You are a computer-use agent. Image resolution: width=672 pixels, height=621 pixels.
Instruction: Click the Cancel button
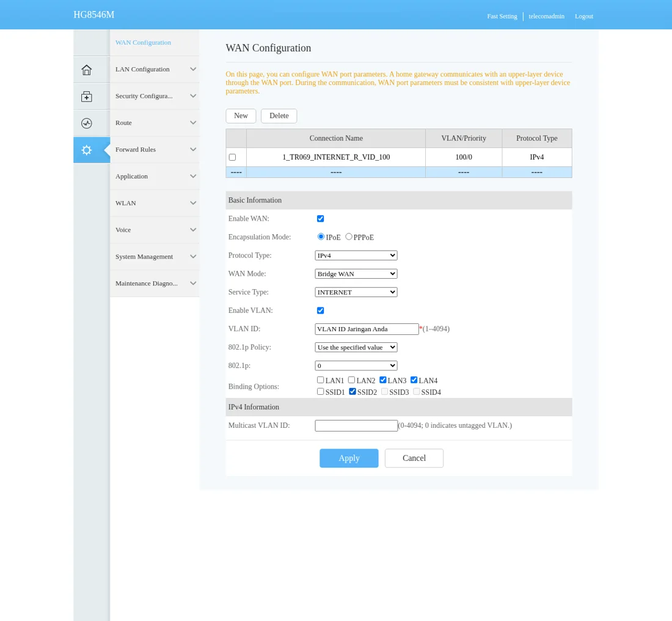pyautogui.click(x=414, y=458)
